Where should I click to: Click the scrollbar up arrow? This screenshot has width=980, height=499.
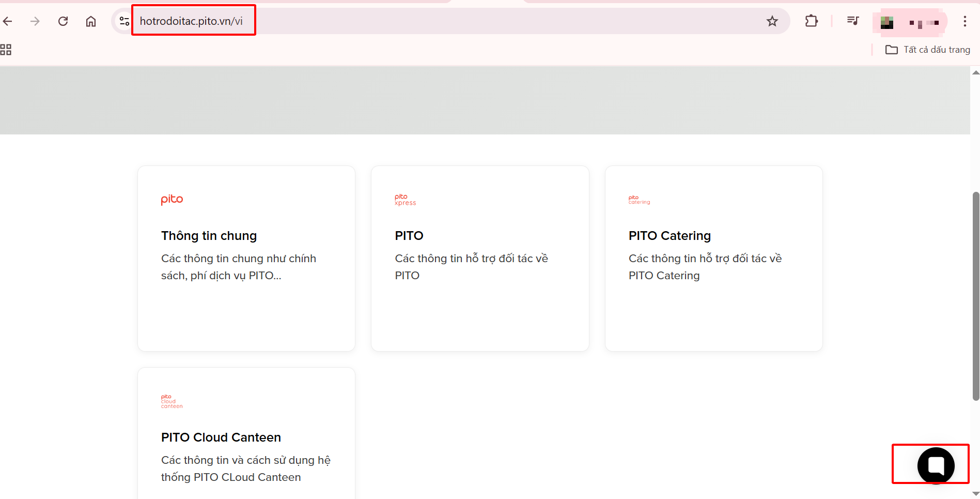pyautogui.click(x=975, y=72)
